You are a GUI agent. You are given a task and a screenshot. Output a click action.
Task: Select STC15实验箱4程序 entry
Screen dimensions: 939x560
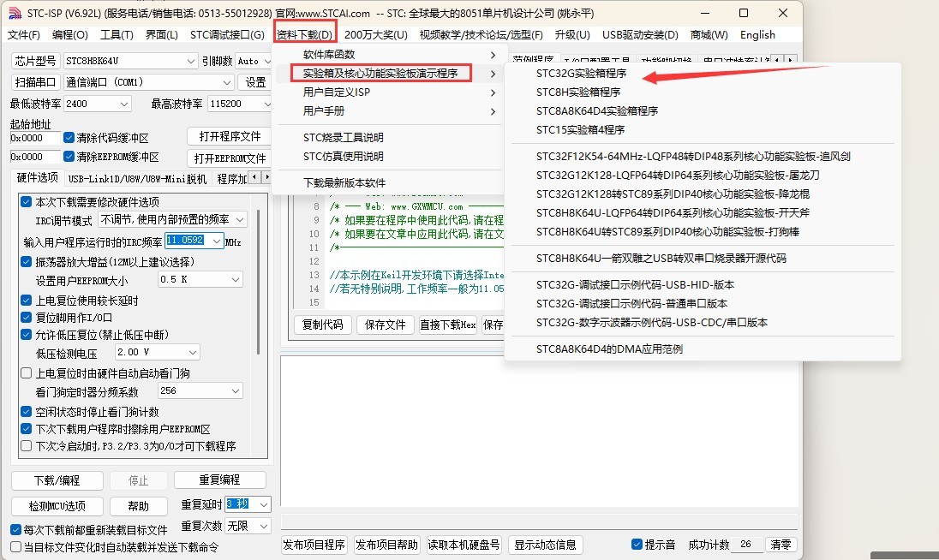tap(580, 130)
